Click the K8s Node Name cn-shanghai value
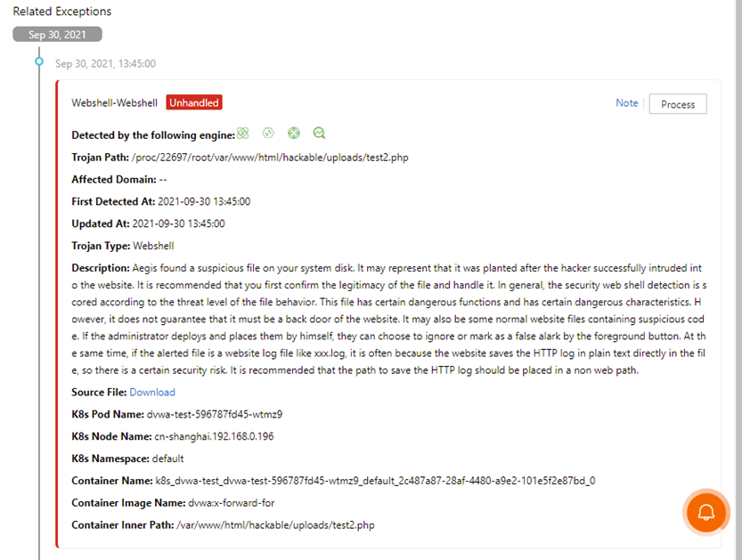The image size is (742, 560). (214, 436)
